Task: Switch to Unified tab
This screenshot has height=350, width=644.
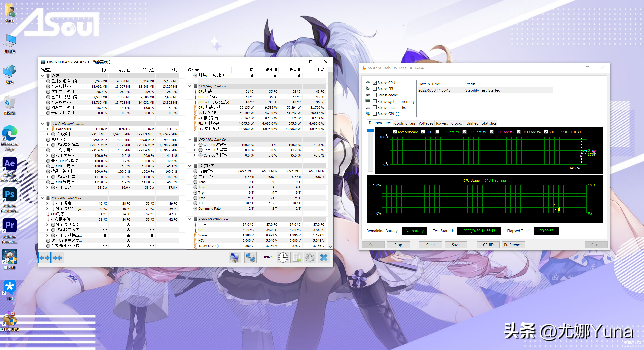Action: click(x=472, y=123)
